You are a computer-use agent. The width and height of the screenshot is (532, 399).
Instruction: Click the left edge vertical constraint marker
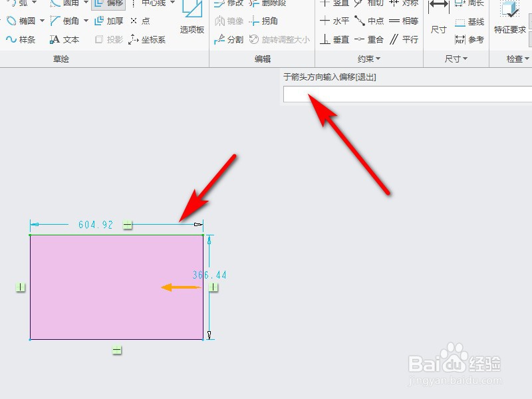(x=21, y=287)
